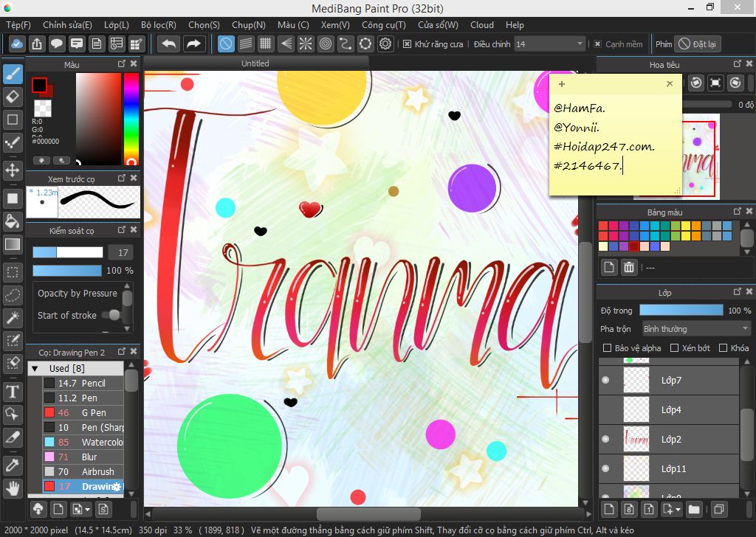Choose the Move tool

[x=13, y=170]
